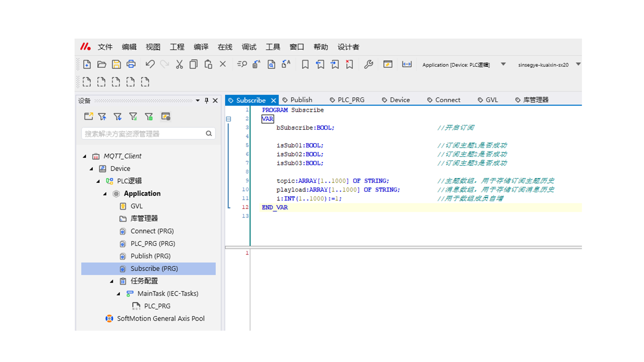
Task: Click the bSubscribe:BOOL; declaration line
Action: pos(305,128)
